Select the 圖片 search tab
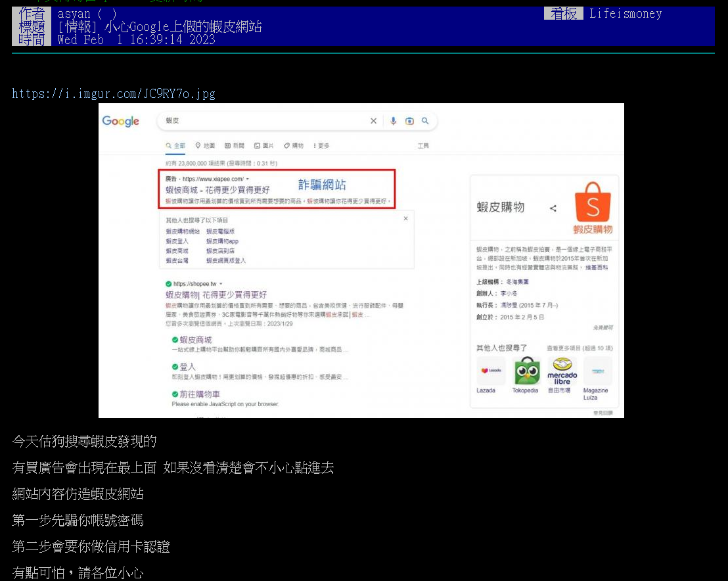The image size is (728, 581). [263, 146]
